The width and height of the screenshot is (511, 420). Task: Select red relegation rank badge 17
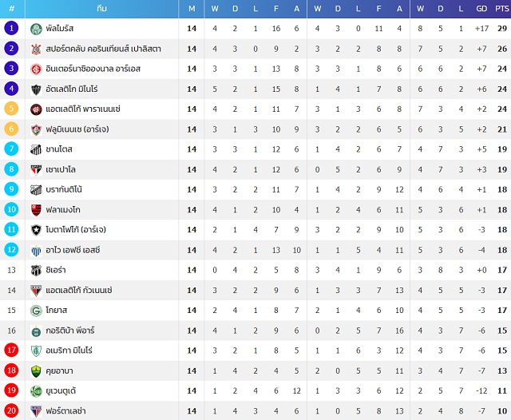click(11, 351)
